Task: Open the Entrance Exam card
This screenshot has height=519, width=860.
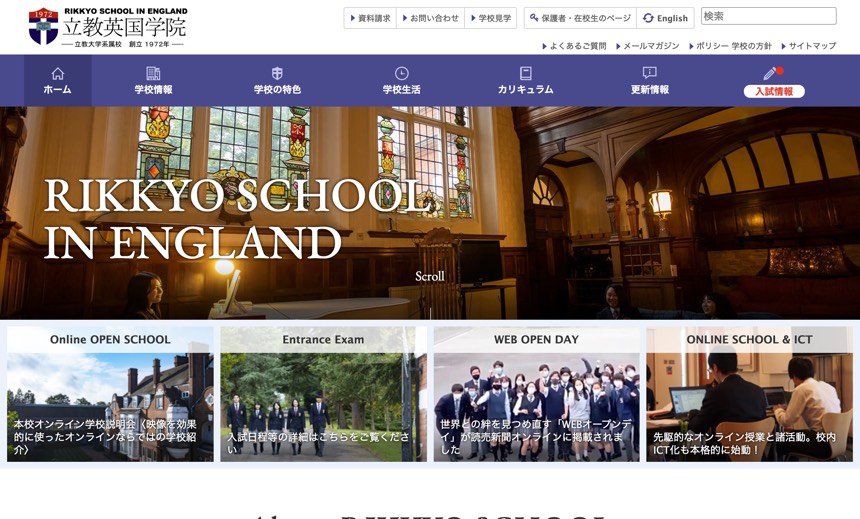Action: [323, 394]
